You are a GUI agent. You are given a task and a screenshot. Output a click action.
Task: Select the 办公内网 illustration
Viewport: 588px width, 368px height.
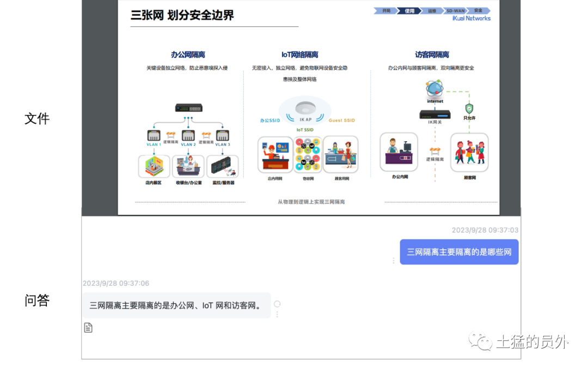click(x=399, y=152)
